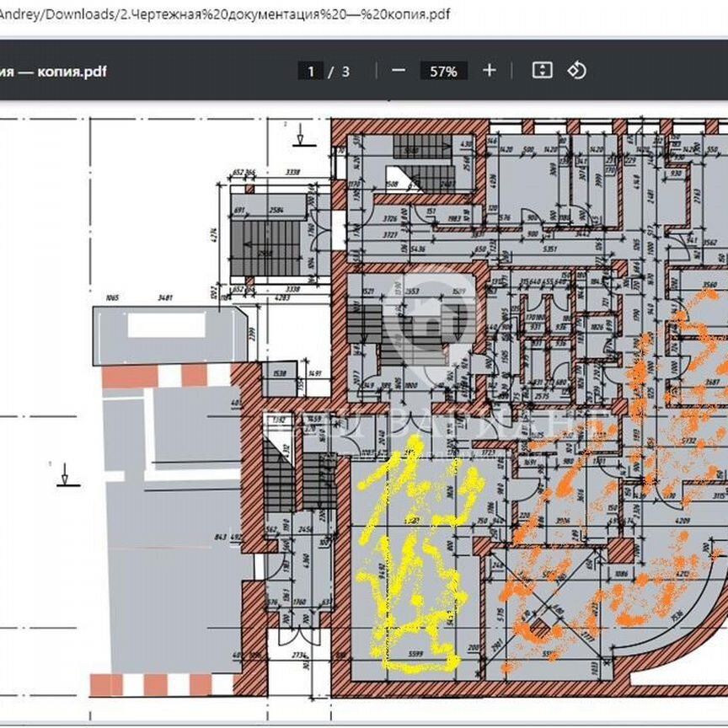The image size is (728, 728).
Task: Select the page number box showing 1
Action: pos(313,71)
